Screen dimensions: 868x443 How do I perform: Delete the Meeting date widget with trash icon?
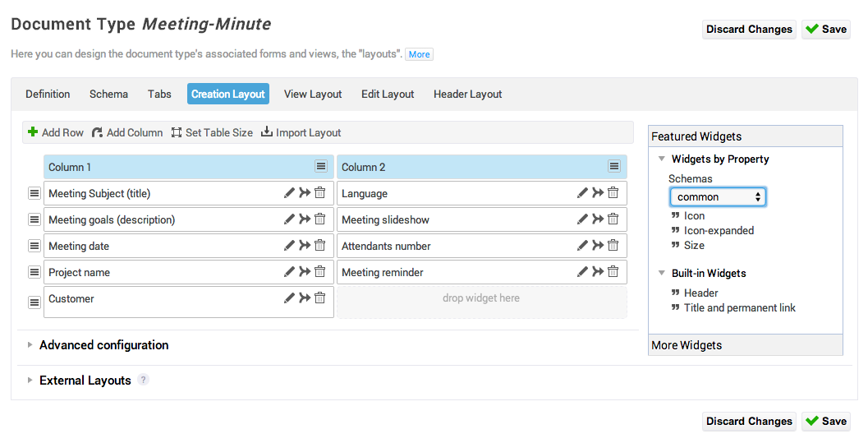point(320,246)
